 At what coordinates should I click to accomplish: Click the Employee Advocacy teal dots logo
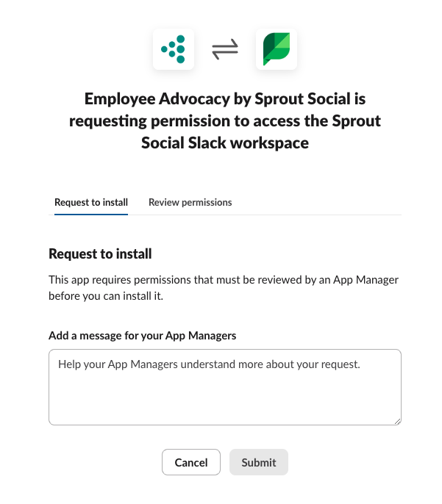tap(174, 49)
